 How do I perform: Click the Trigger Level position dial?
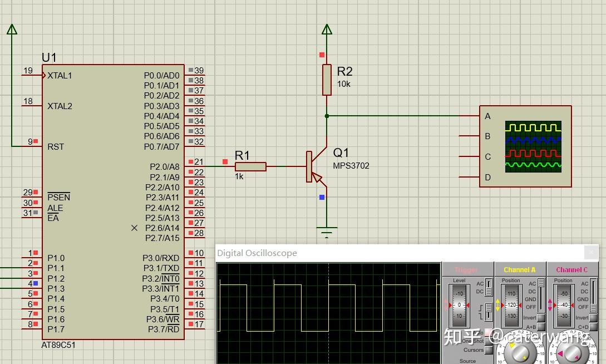click(x=459, y=305)
